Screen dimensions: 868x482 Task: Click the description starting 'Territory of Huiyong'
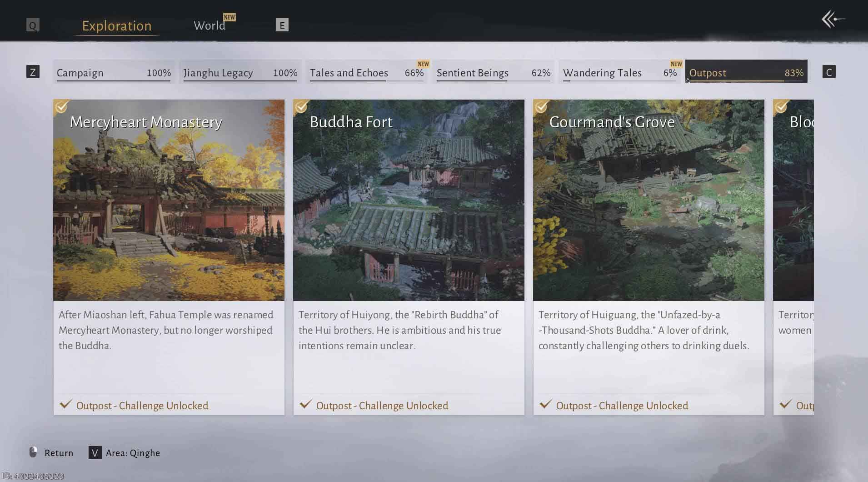click(x=400, y=330)
